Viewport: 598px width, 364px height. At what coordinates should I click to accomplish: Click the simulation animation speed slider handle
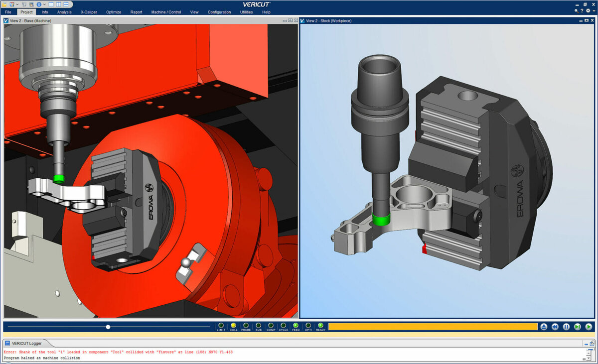click(x=108, y=327)
